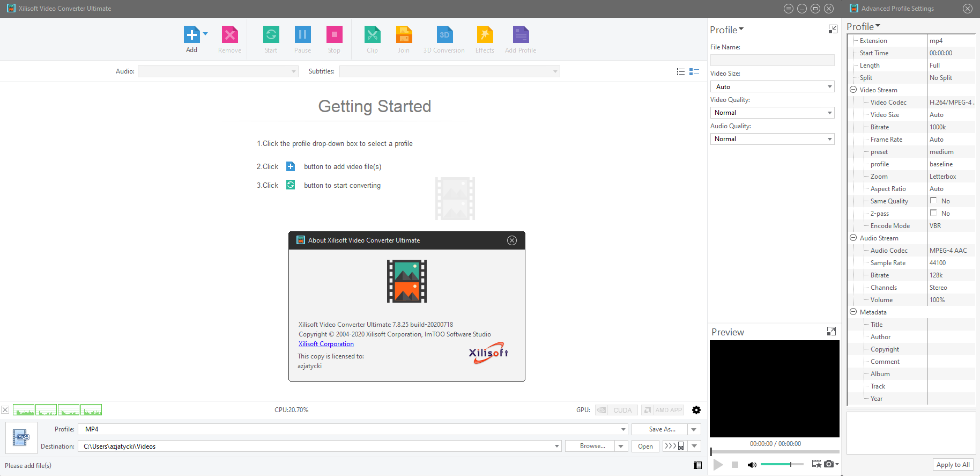The width and height of the screenshot is (980, 476).
Task: Click the Open destination folder button
Action: coord(645,446)
